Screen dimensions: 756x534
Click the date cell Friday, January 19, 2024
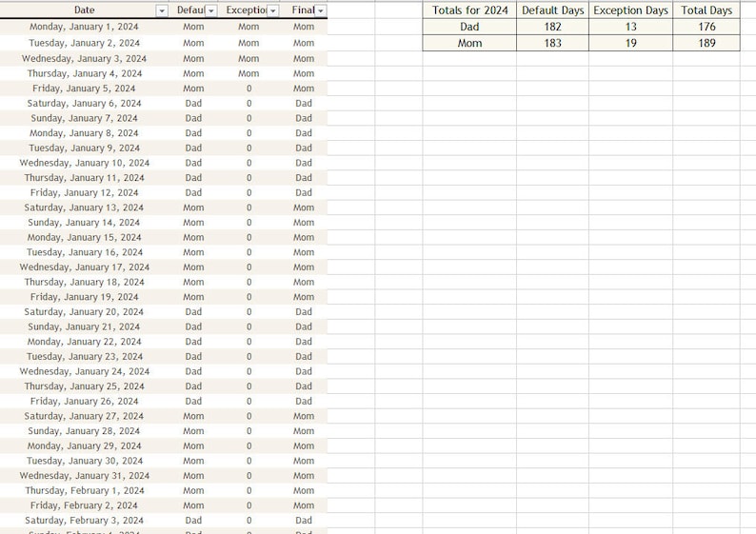(x=85, y=297)
